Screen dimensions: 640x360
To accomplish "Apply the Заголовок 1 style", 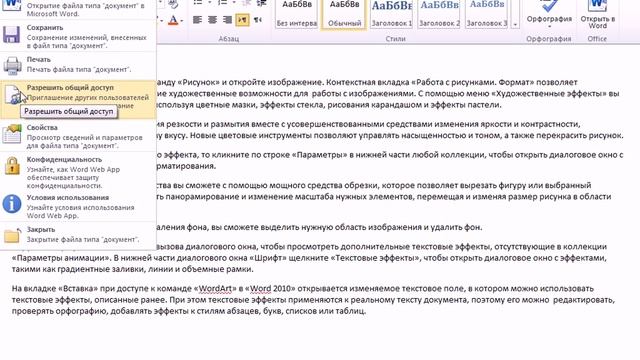I will (x=392, y=14).
